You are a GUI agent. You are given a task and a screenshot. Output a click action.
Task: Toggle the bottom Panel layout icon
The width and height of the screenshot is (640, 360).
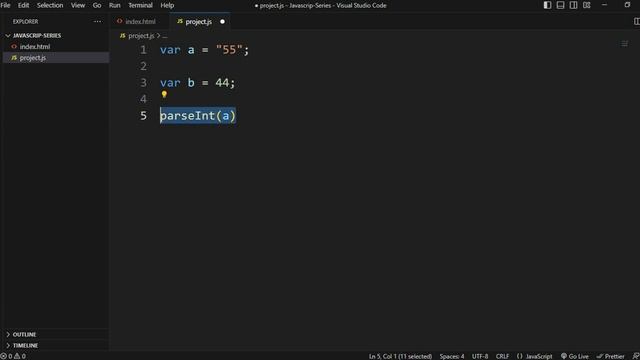coord(560,5)
